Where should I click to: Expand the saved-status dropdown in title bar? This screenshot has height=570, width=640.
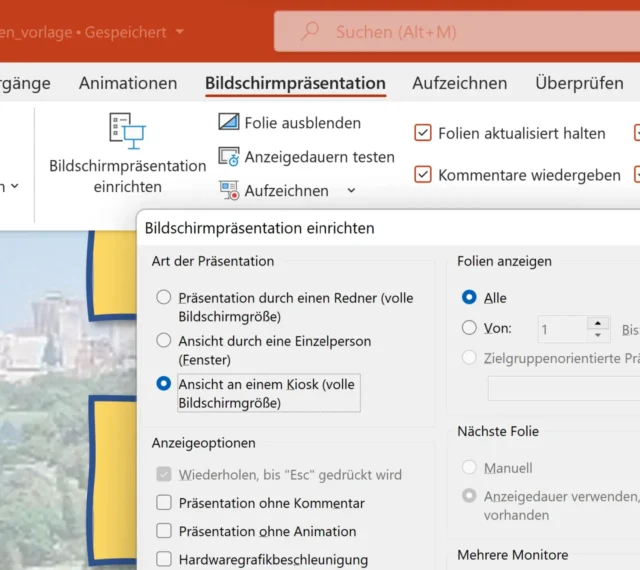coord(180,32)
